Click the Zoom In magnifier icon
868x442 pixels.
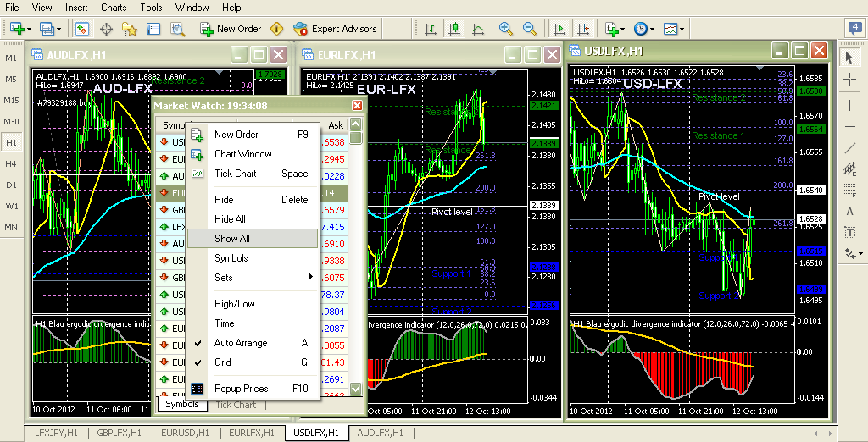click(505, 29)
